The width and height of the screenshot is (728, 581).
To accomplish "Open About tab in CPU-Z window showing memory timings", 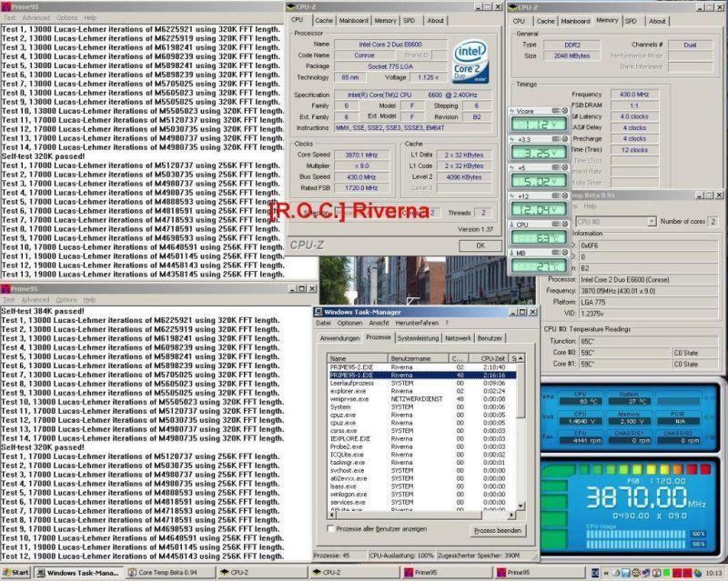I will click(657, 21).
